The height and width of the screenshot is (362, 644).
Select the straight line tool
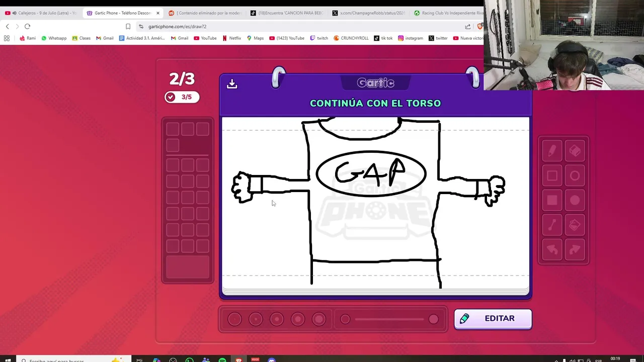552,225
